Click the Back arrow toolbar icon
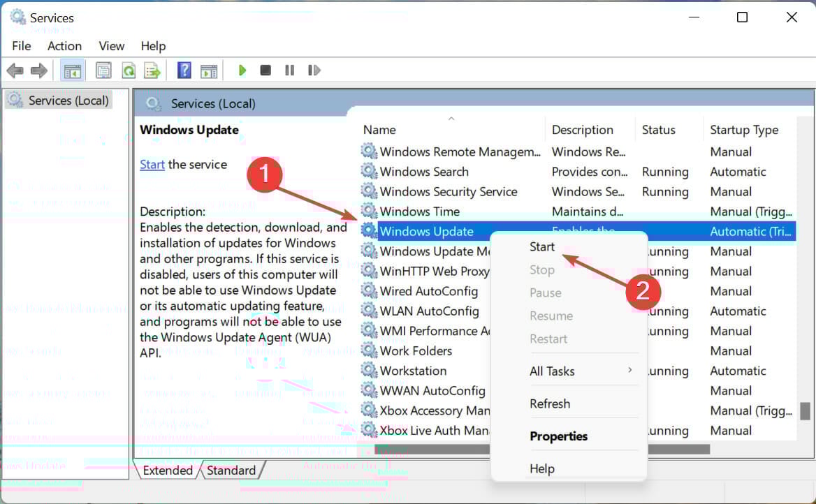 pyautogui.click(x=15, y=71)
